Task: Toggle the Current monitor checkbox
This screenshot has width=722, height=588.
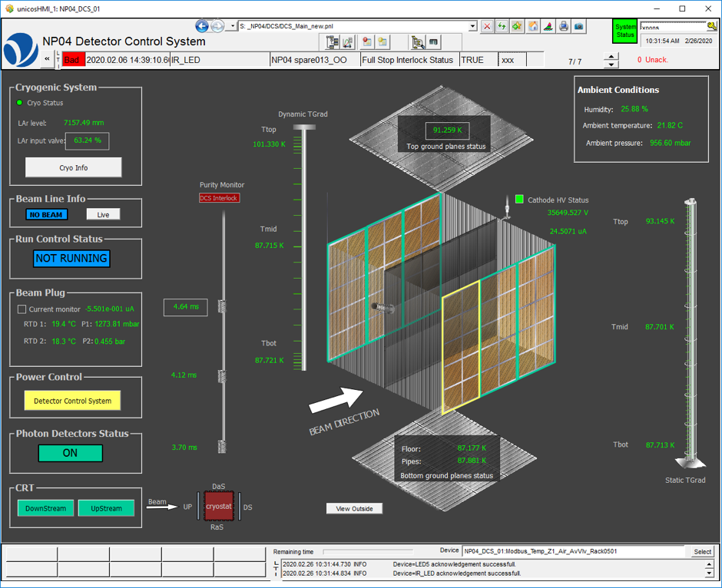Action: [x=22, y=309]
